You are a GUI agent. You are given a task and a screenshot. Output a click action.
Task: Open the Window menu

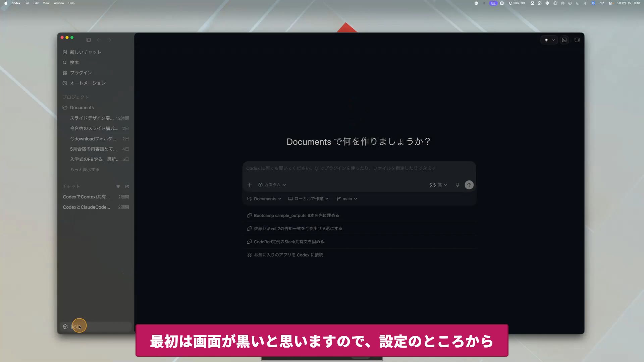coord(59,3)
